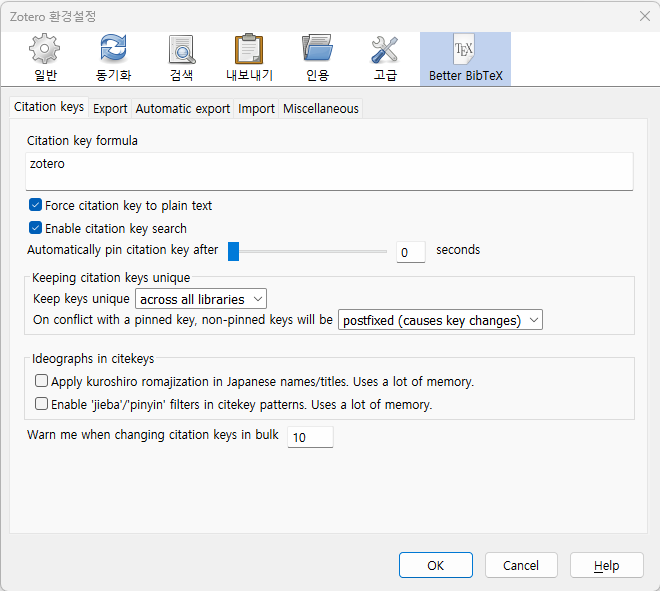The width and height of the screenshot is (660, 591).
Task: Switch to the Citation keys tab
Action: point(49,107)
